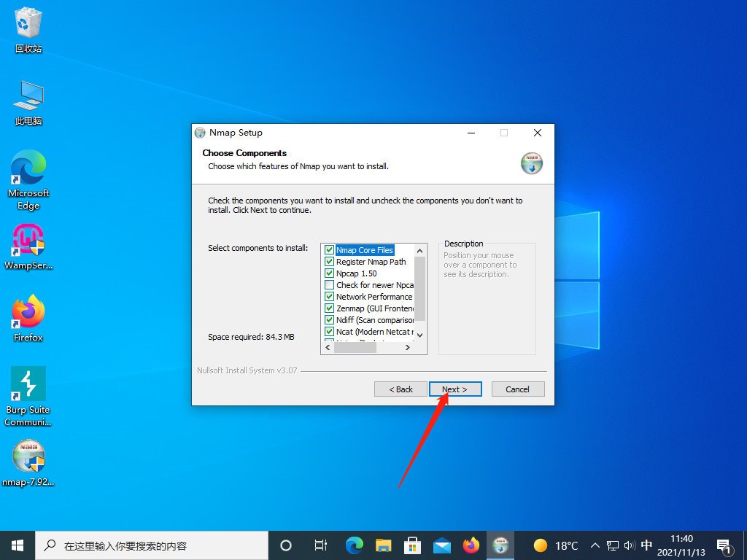The height and width of the screenshot is (560, 747).
Task: Cancel the Nmap installation
Action: pos(518,389)
